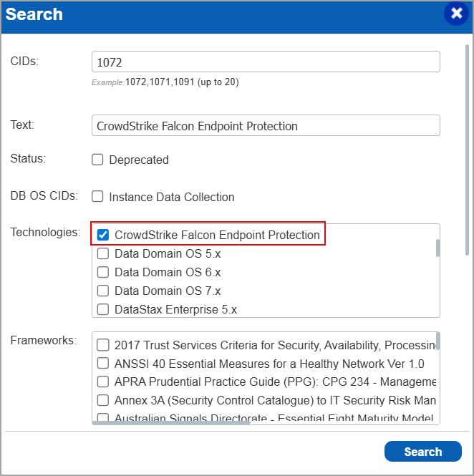
Task: Select the Data Domain OS 7.x checkbox
Action: pos(103,291)
